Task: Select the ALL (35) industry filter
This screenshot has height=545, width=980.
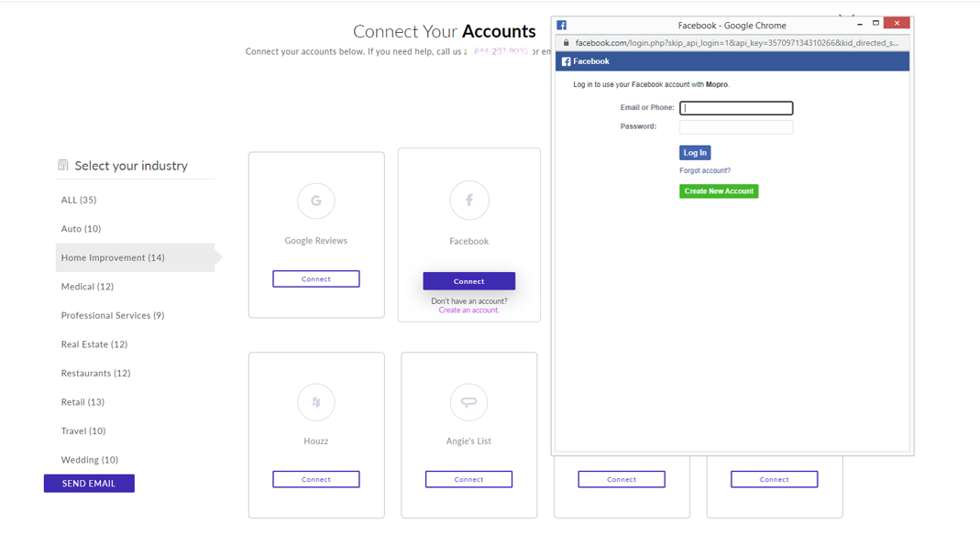Action: [x=79, y=200]
